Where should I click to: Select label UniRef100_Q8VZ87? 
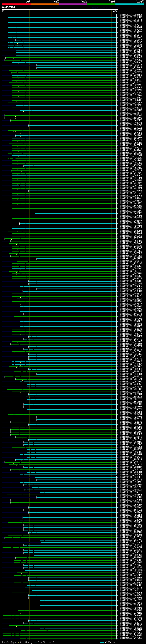pos(131,304)
